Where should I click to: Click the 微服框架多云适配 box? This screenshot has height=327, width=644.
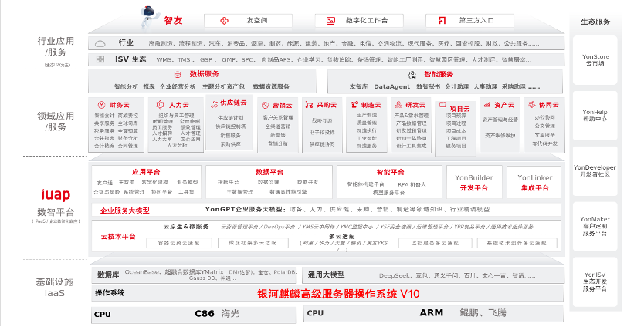click(253, 243)
